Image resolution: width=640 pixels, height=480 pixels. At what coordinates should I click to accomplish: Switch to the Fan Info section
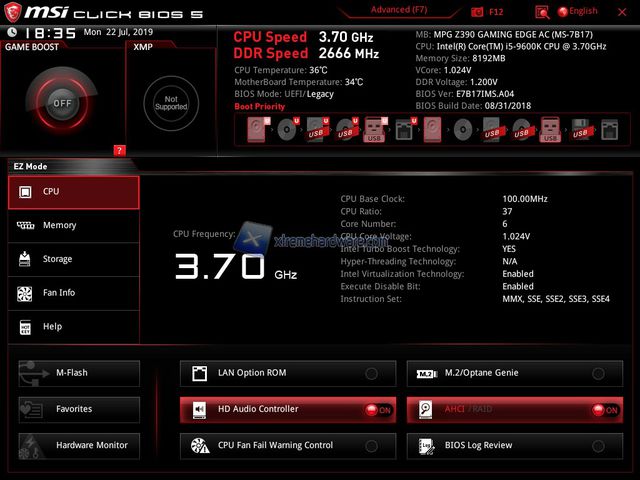(73, 293)
